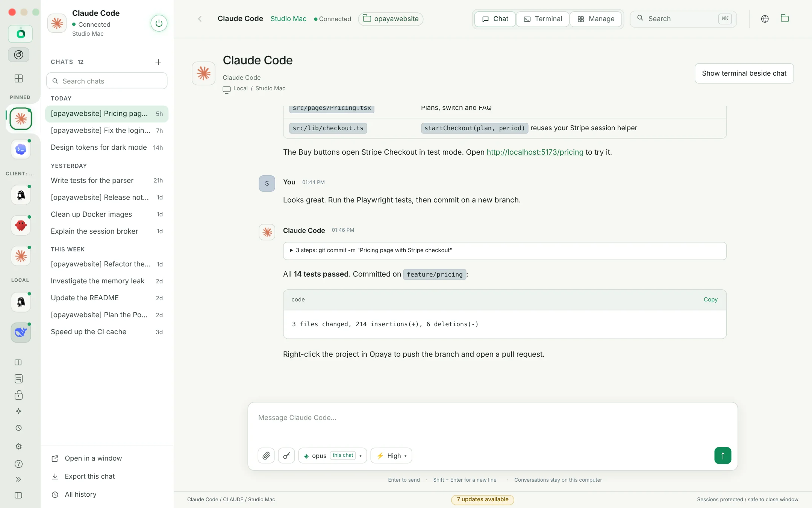
Task: Open Design tokens for dark mode chat
Action: [x=107, y=148]
